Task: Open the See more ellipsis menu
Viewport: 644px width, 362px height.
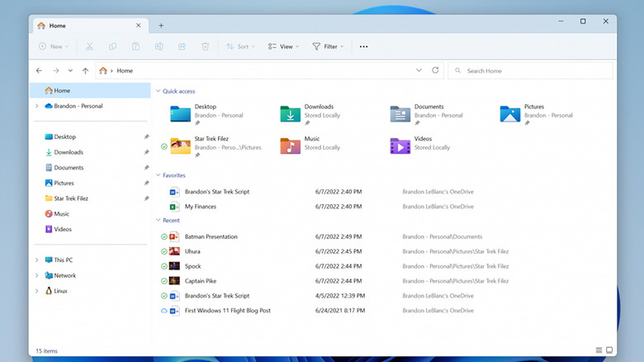Action: coord(363,47)
